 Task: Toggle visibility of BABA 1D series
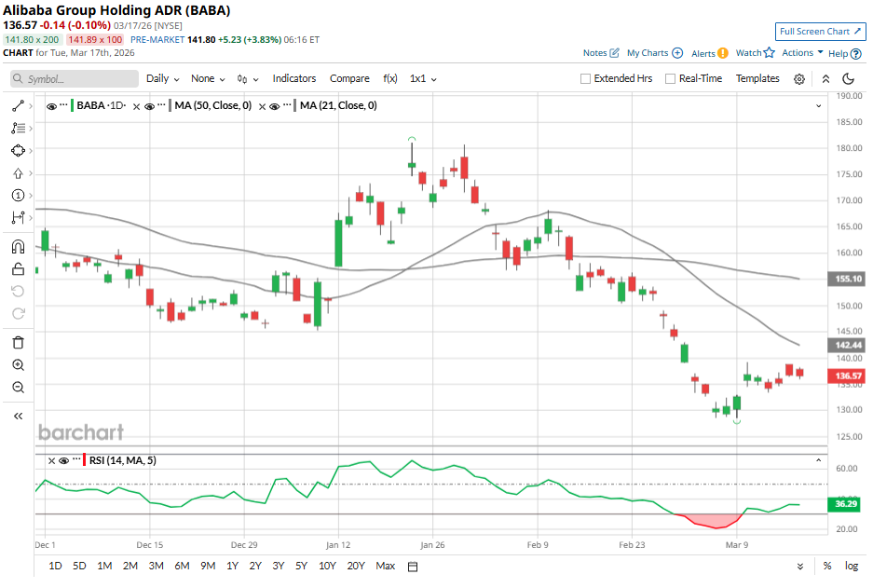(51, 106)
